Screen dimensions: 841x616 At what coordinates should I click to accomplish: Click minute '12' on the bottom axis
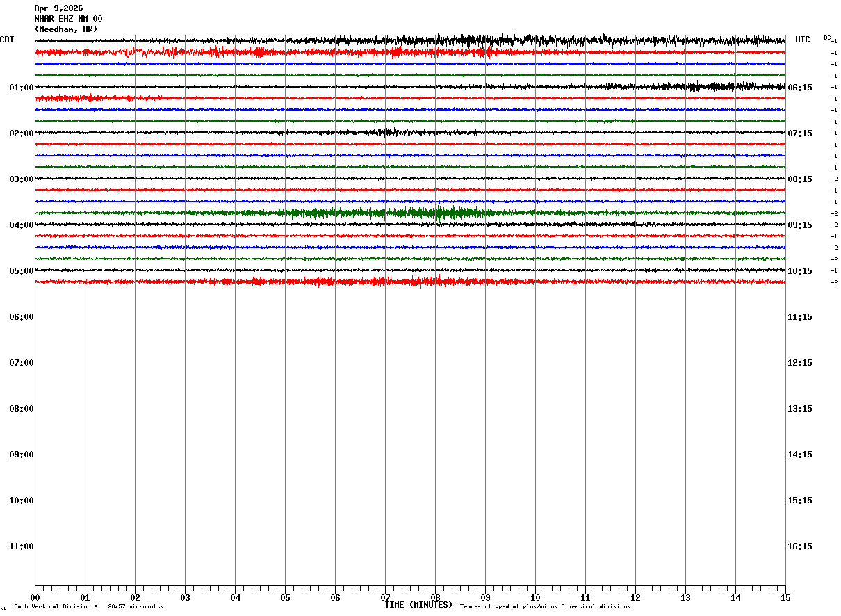tap(635, 598)
